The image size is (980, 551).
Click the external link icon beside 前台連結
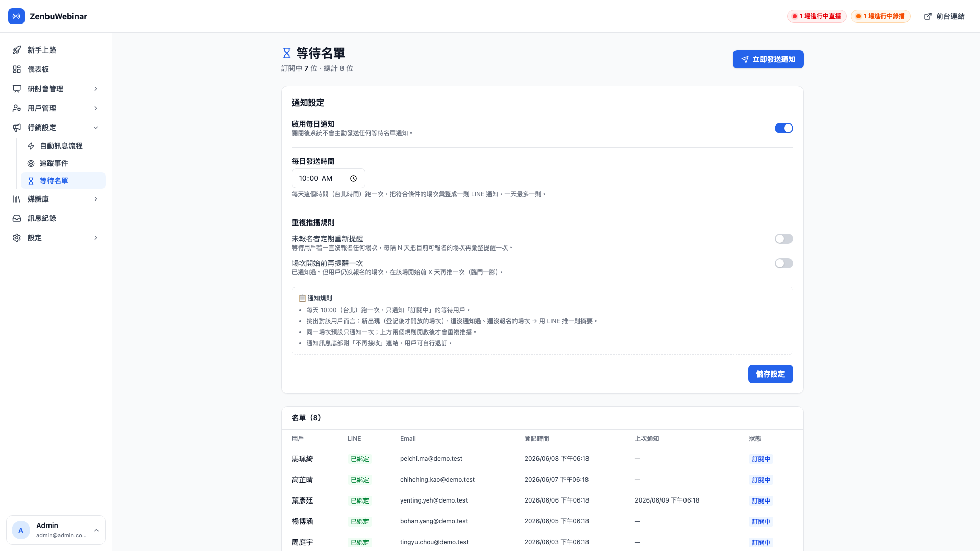click(x=928, y=16)
